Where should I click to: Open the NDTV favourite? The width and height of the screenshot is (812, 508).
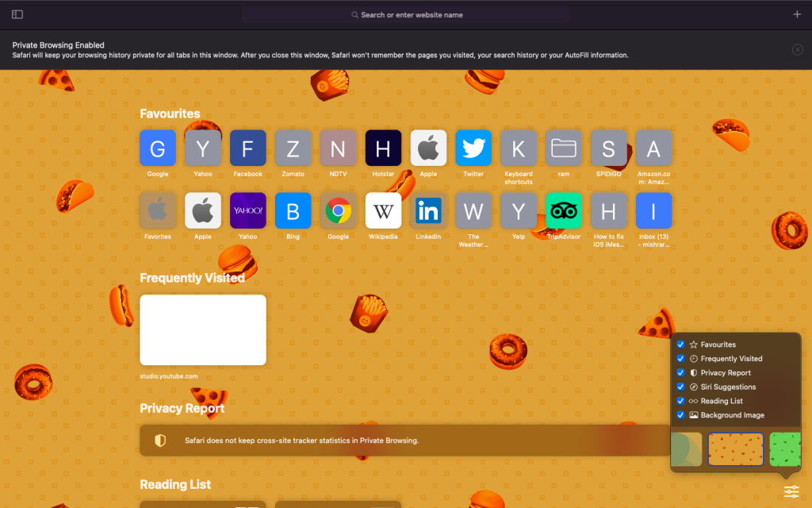[338, 148]
